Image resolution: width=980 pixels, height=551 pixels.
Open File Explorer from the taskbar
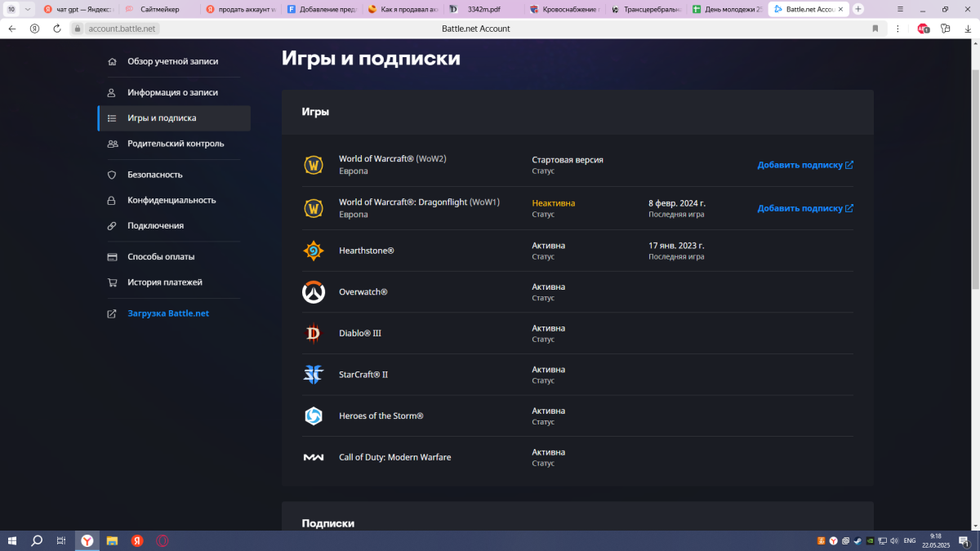pos(112,540)
